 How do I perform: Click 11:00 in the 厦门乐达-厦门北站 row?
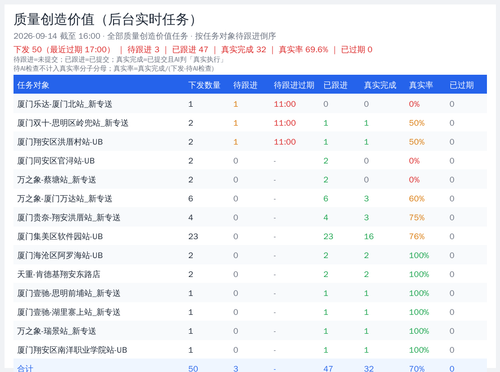pyautogui.click(x=285, y=104)
